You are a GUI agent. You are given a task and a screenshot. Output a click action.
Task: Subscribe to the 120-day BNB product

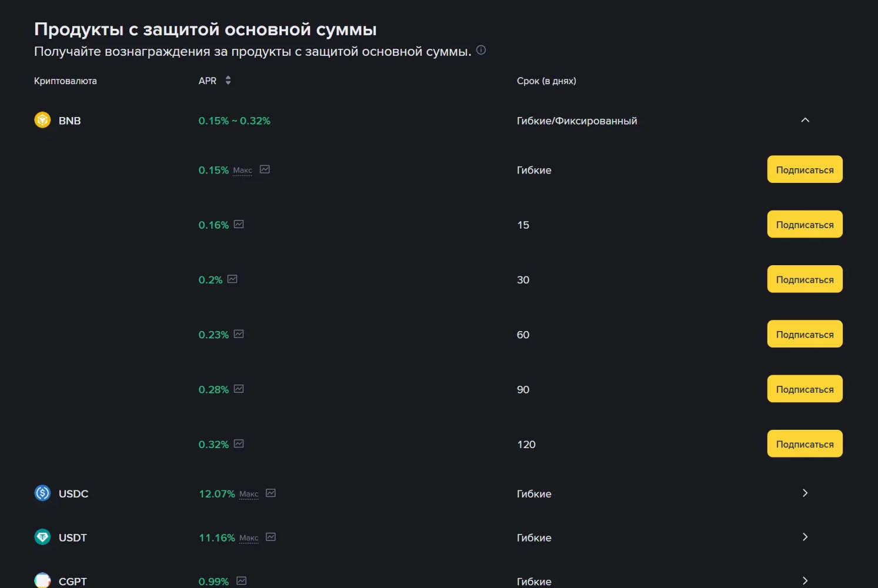(x=804, y=444)
